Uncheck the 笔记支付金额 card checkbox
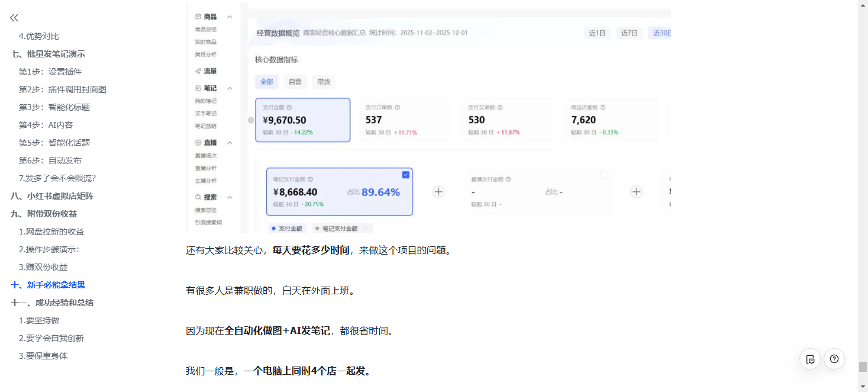 405,175
